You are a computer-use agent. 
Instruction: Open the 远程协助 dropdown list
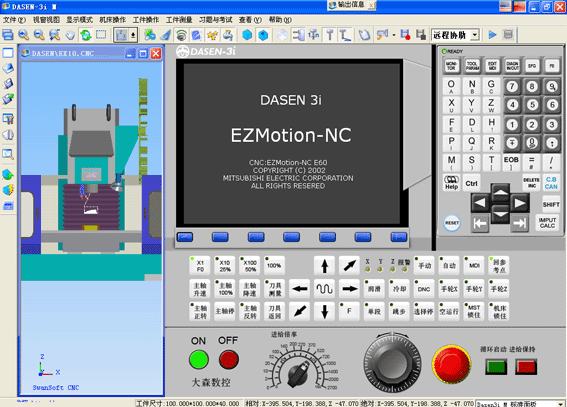(475, 35)
